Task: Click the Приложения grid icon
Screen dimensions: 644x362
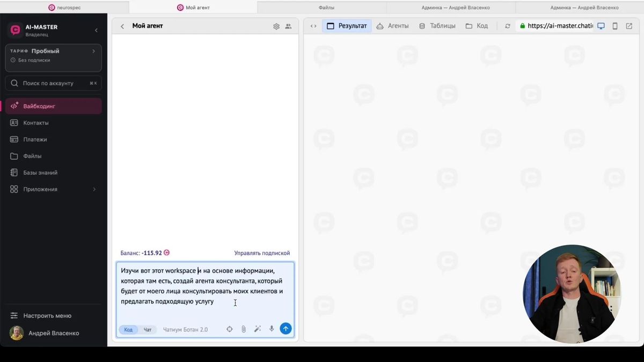Action: [x=14, y=189]
